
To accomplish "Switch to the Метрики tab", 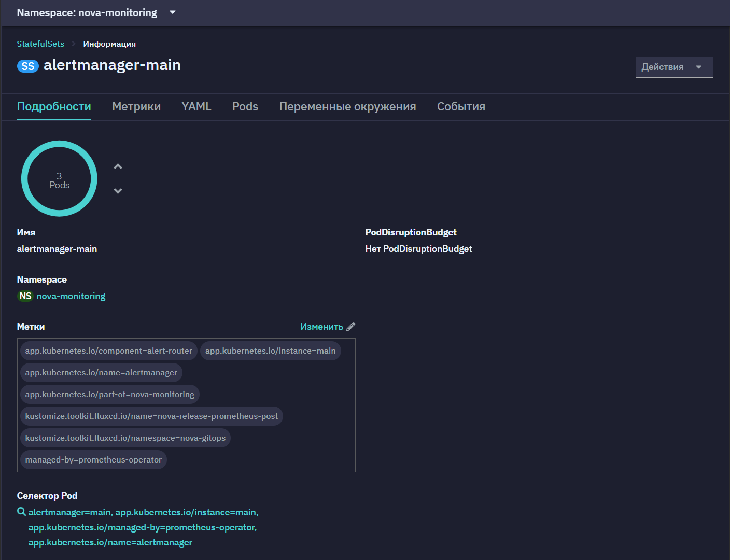I will (136, 107).
